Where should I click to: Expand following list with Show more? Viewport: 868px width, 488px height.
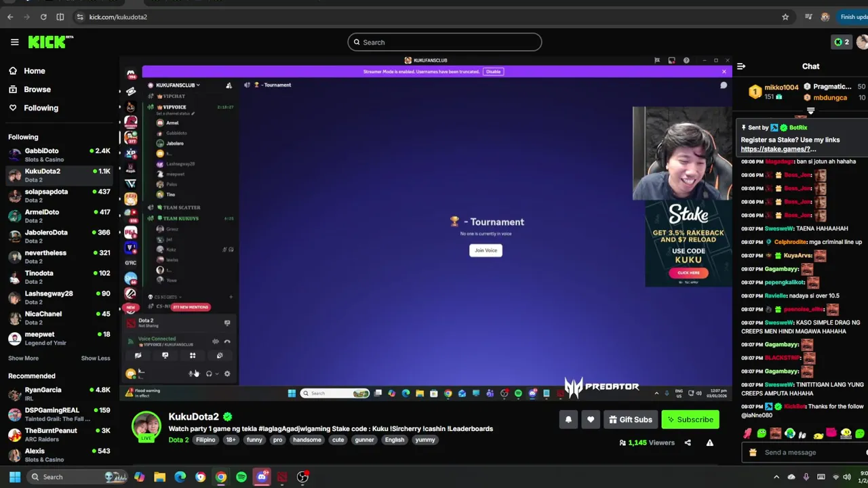pyautogui.click(x=23, y=358)
